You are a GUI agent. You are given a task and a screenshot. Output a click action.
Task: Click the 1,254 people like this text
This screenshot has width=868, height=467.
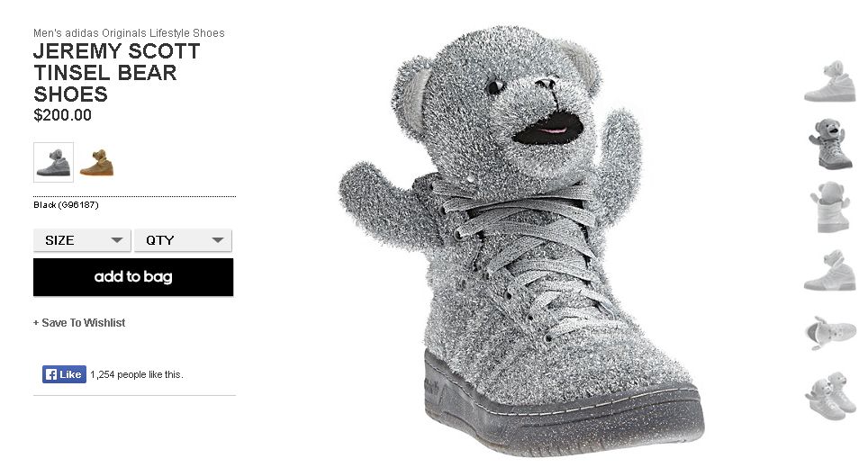pyautogui.click(x=137, y=374)
